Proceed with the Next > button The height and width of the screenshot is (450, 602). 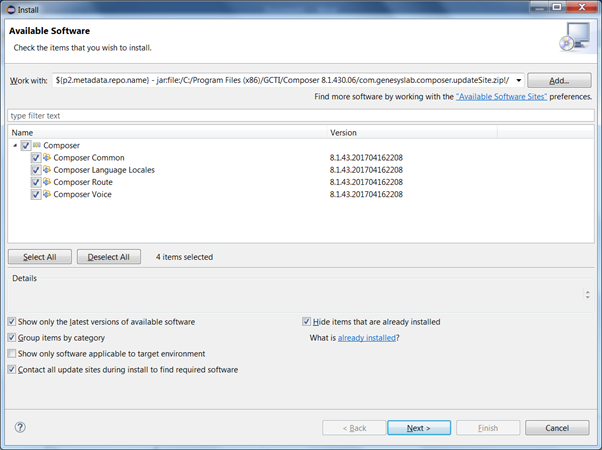(x=419, y=428)
